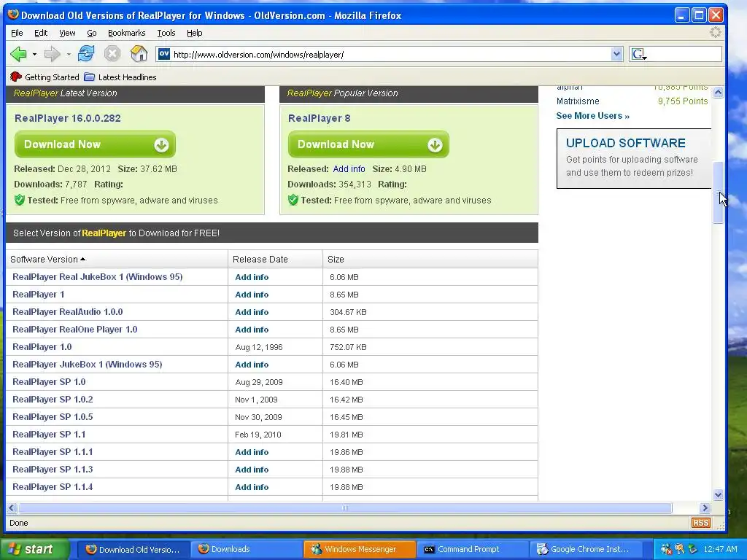
Task: Click into the URL address field
Action: (x=391, y=54)
